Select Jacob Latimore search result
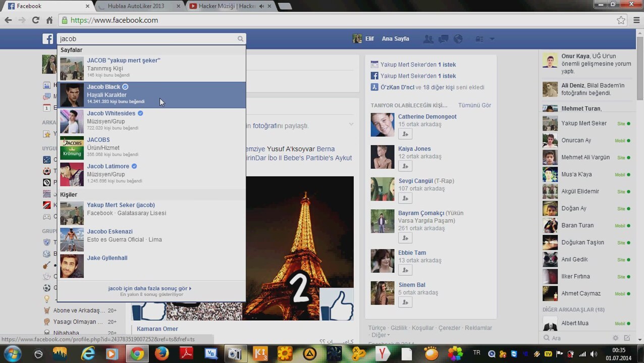This screenshot has height=363, width=644. tap(151, 174)
